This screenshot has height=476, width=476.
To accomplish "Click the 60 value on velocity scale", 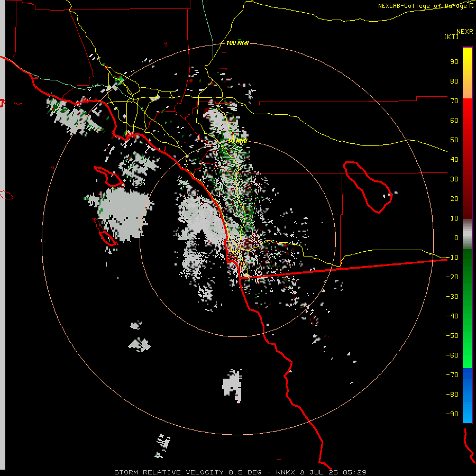I will point(454,120).
